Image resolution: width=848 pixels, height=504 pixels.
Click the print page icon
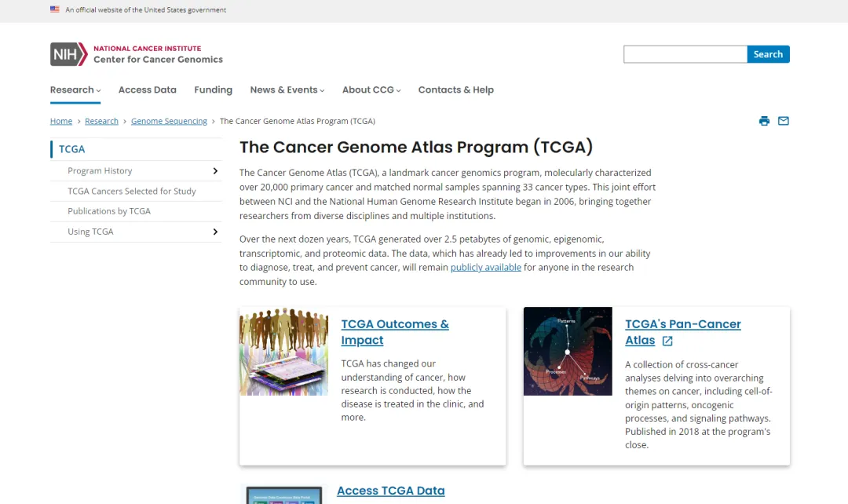click(x=764, y=121)
